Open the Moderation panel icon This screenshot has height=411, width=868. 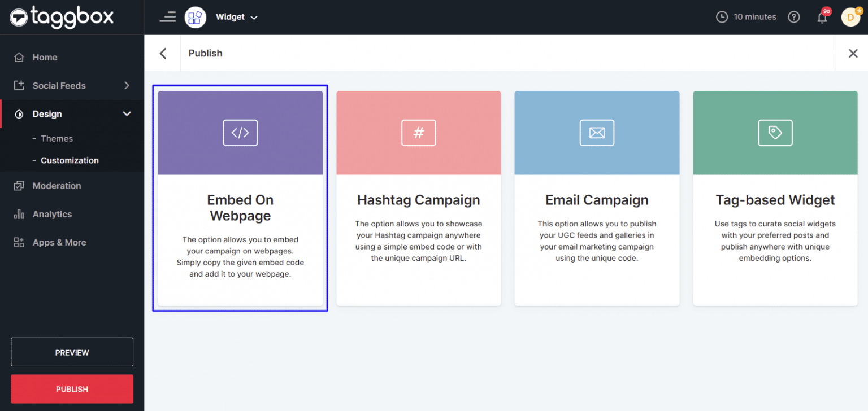pyautogui.click(x=19, y=185)
